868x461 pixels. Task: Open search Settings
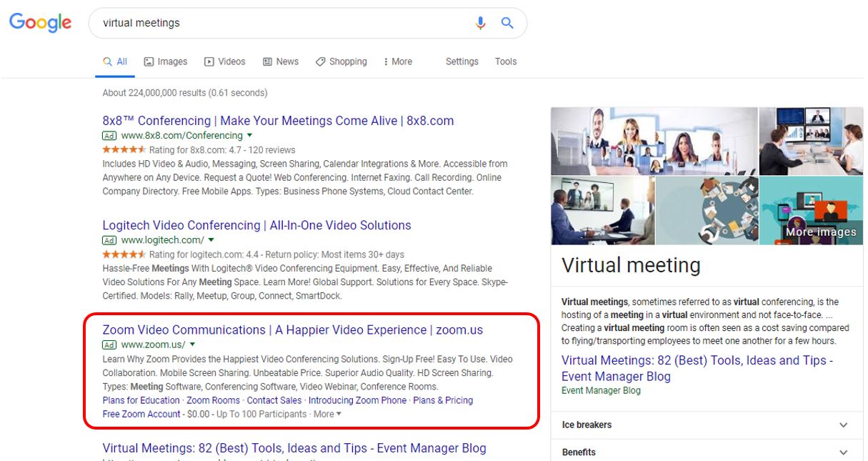click(462, 61)
